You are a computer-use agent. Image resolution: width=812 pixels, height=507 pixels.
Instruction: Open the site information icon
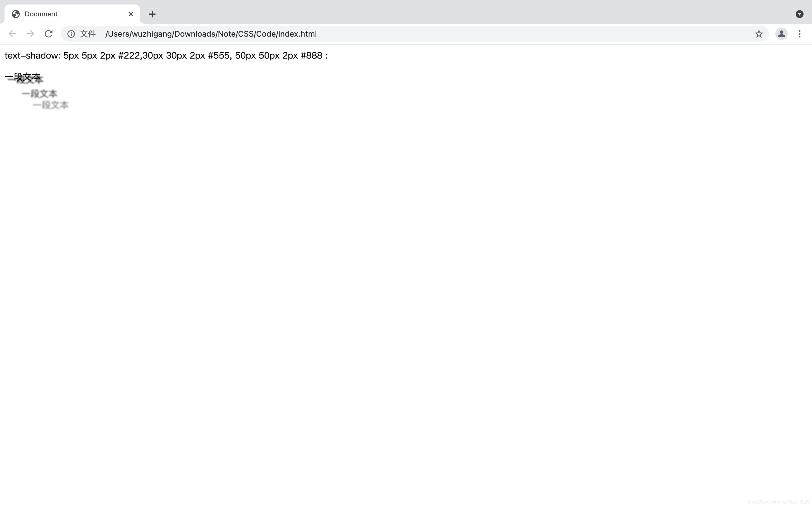(71, 34)
